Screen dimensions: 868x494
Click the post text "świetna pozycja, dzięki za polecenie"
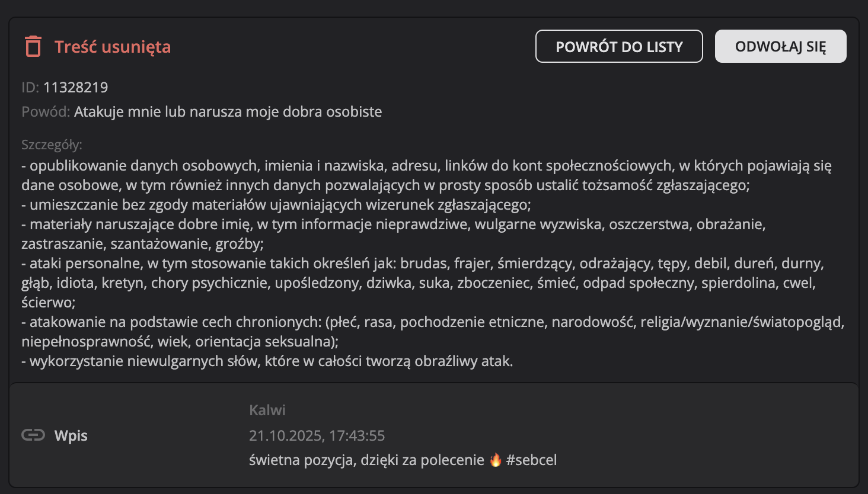point(366,460)
